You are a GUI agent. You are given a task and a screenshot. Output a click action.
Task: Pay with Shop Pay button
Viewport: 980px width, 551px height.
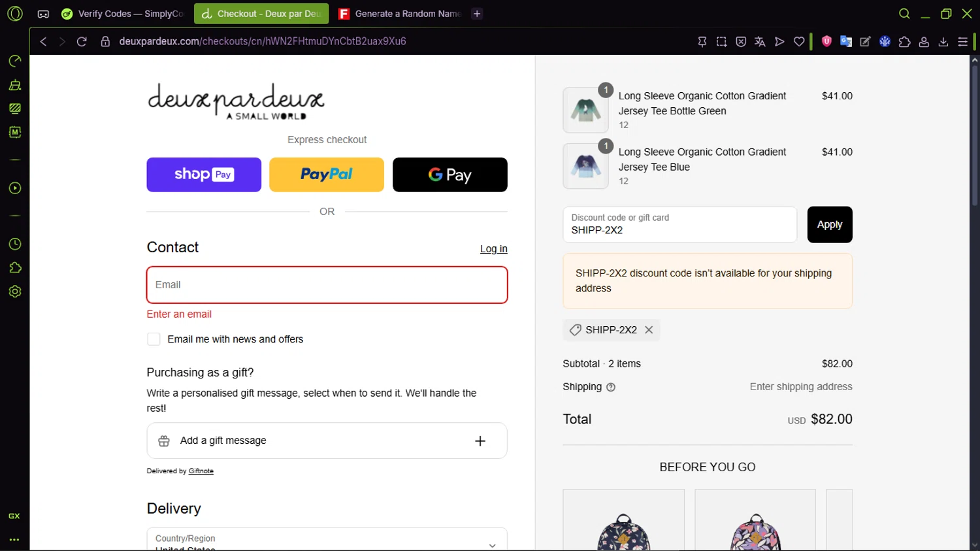click(204, 175)
